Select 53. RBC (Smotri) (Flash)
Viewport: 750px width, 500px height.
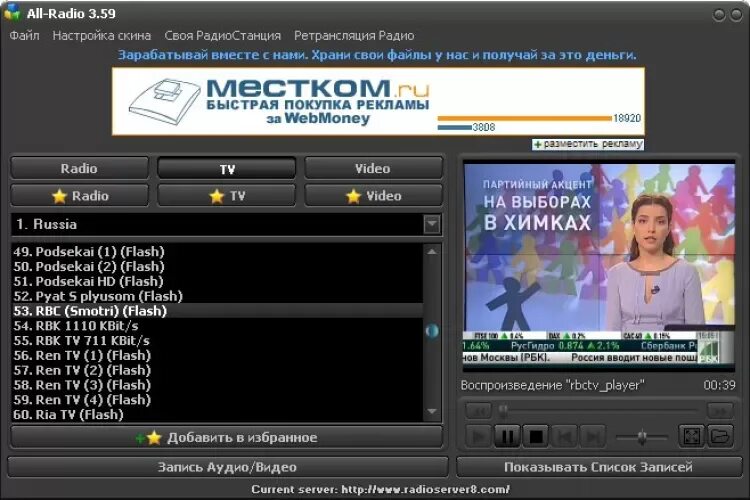click(217, 311)
